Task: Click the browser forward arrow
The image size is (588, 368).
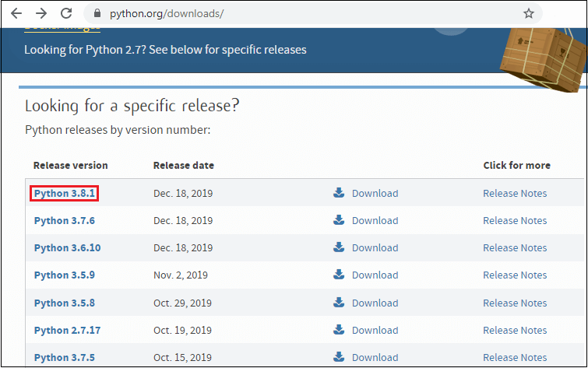Action: point(41,13)
